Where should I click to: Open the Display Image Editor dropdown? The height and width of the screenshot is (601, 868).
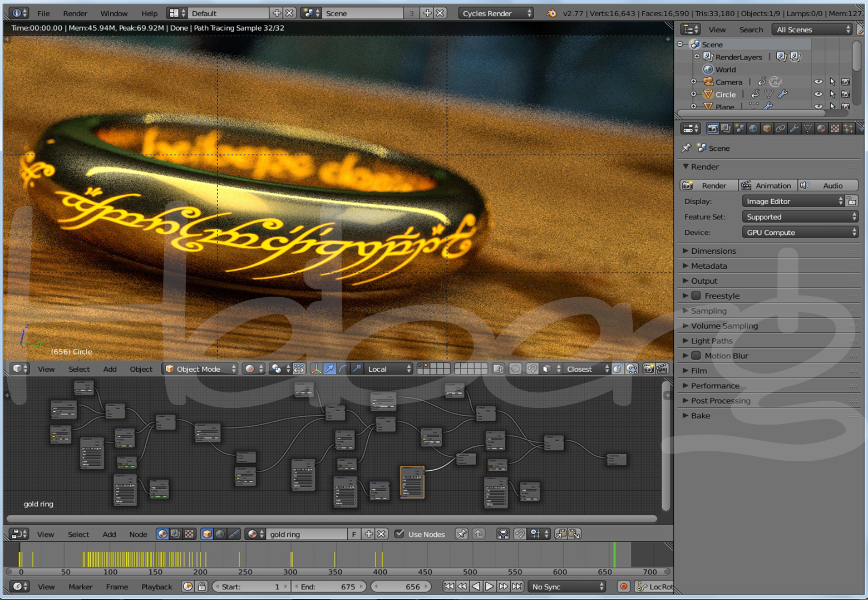(793, 201)
